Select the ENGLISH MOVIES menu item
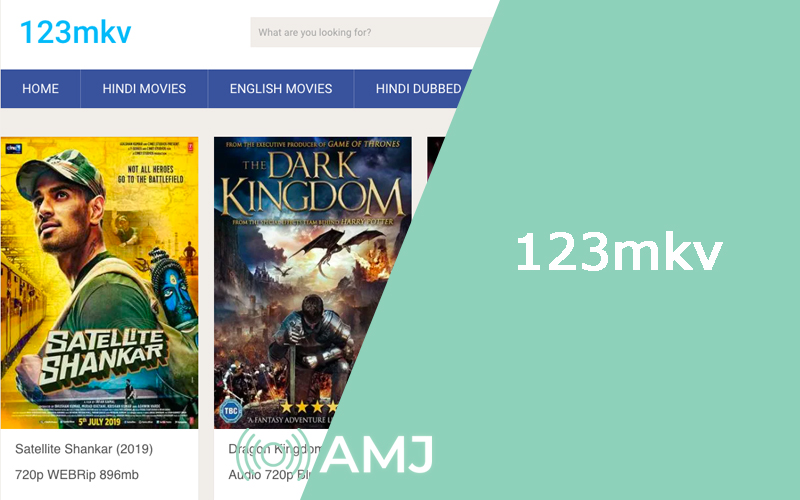This screenshot has height=500, width=800. [x=280, y=89]
